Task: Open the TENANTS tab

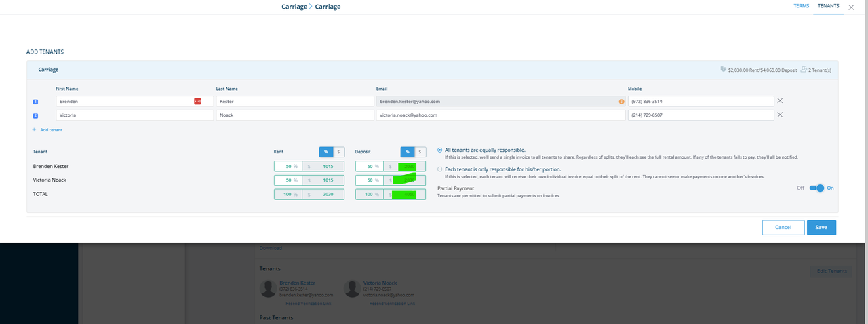Action: click(x=828, y=6)
